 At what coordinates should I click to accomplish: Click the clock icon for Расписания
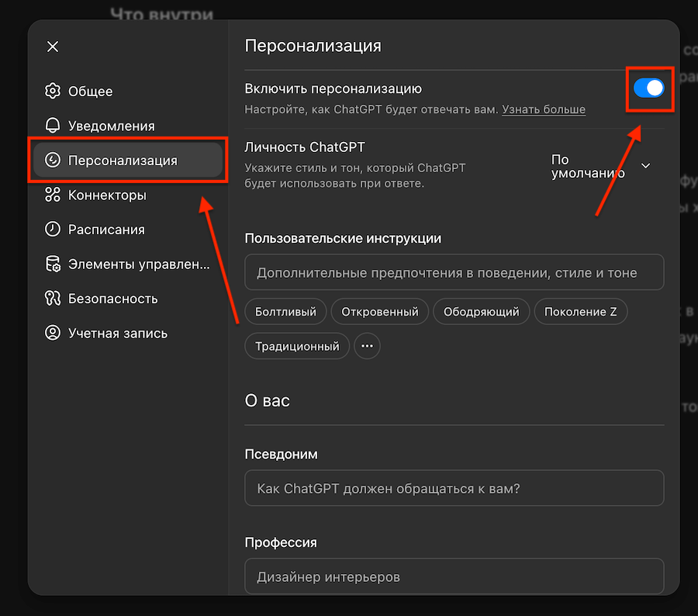point(53,229)
